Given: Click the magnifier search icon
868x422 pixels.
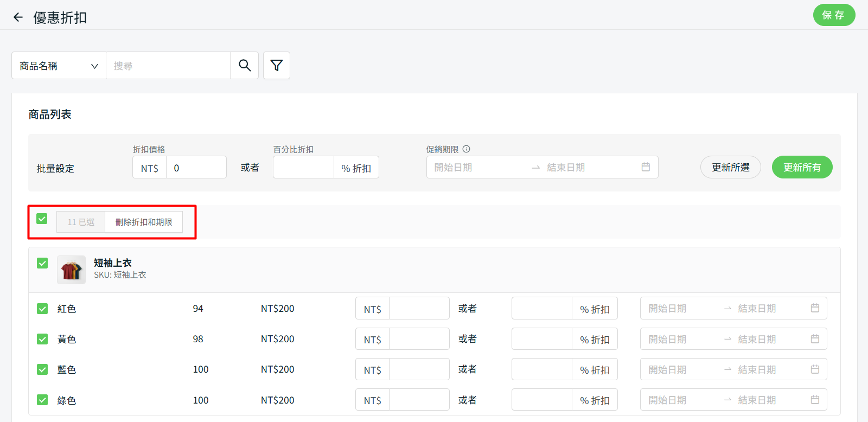Looking at the screenshot, I should click(245, 66).
